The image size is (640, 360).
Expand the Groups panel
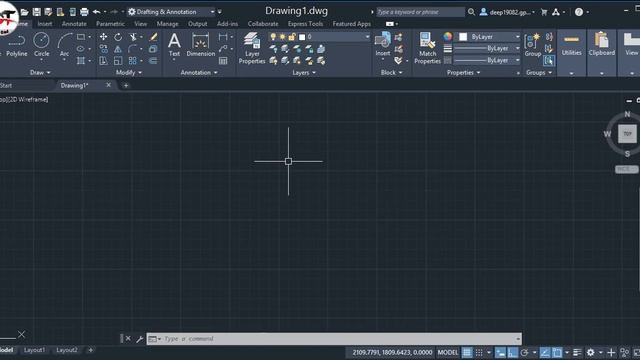coord(539,73)
